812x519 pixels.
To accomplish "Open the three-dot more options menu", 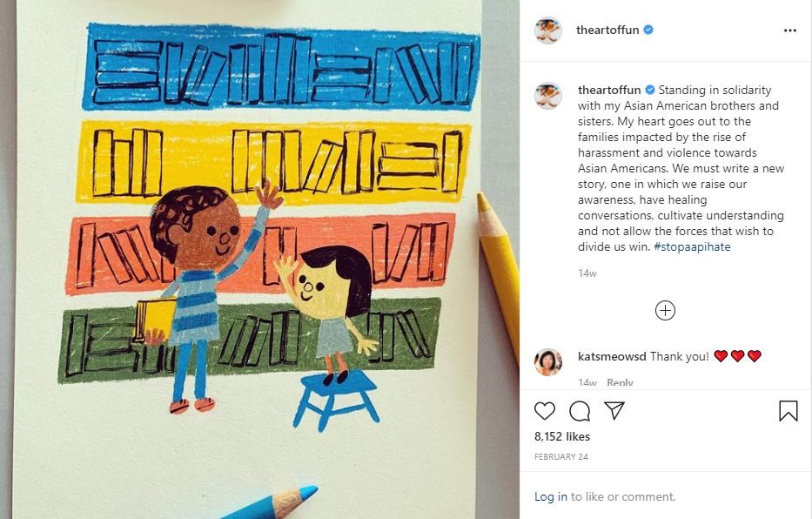I will click(x=789, y=30).
